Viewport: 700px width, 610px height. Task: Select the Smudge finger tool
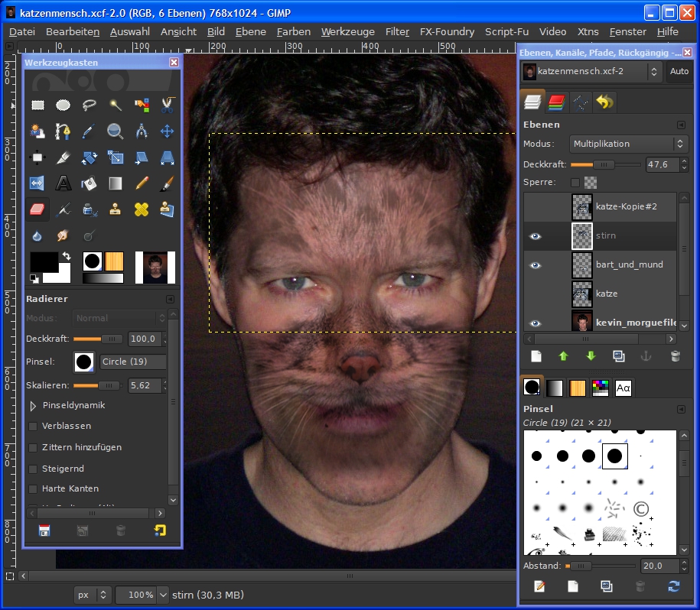[63, 235]
